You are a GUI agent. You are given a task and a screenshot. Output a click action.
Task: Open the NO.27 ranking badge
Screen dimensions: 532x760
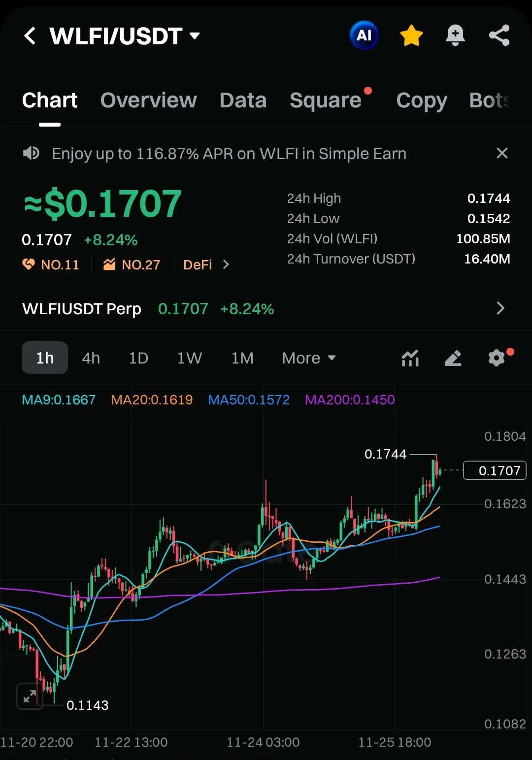tap(132, 264)
